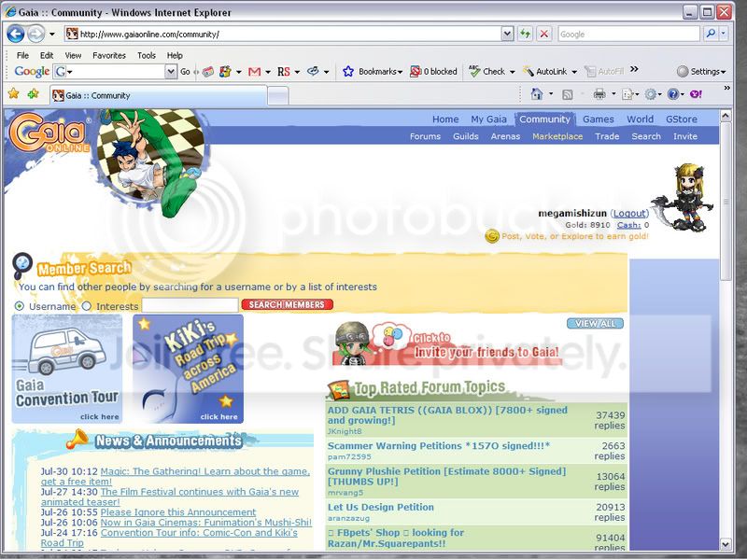Click the blue Help question mark icon
Image resolution: width=747 pixels, height=560 pixels.
(672, 94)
